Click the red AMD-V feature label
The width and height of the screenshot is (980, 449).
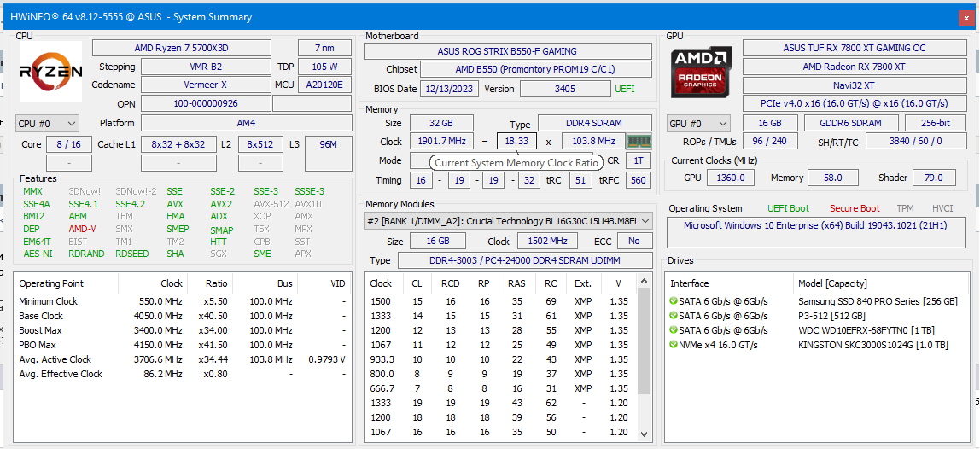(83, 229)
